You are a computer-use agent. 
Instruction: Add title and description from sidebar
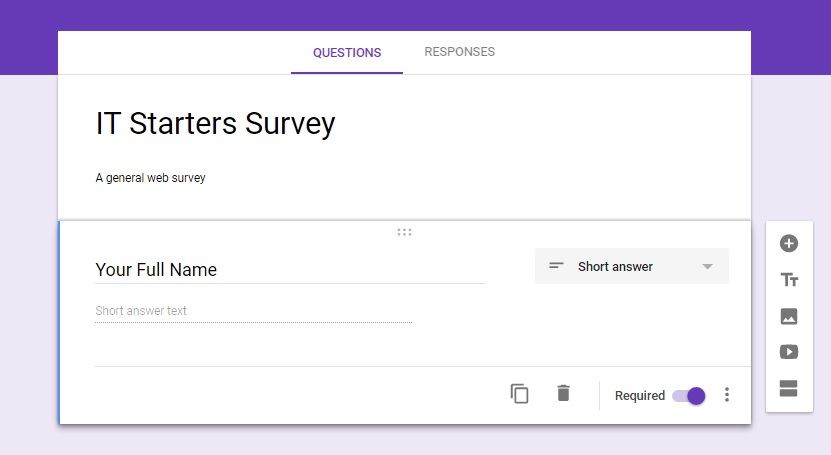click(789, 280)
